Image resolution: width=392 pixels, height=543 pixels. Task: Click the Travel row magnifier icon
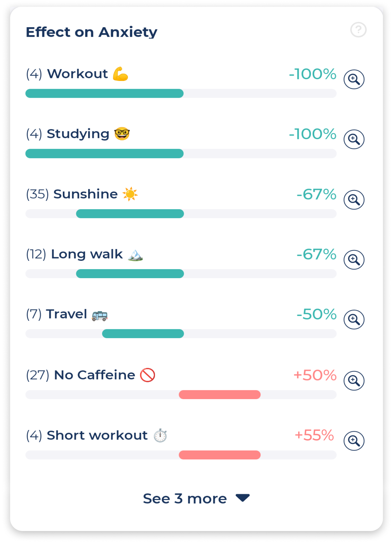coord(354,319)
